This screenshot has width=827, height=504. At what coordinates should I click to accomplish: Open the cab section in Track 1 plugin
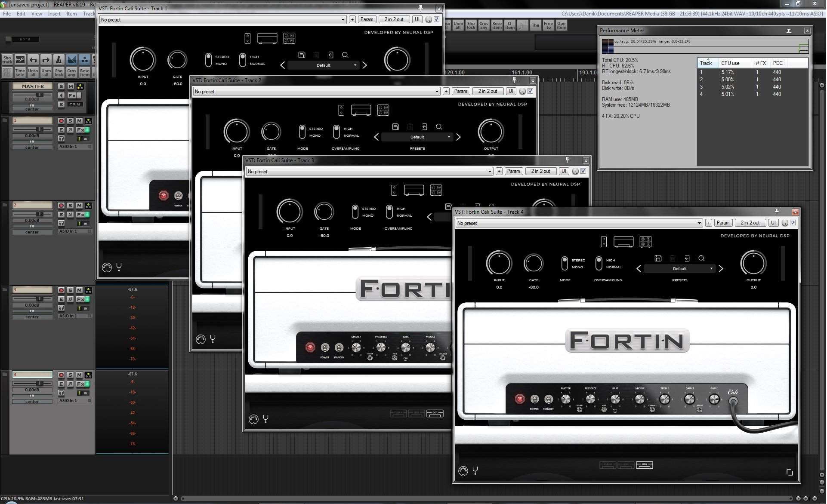pyautogui.click(x=289, y=38)
